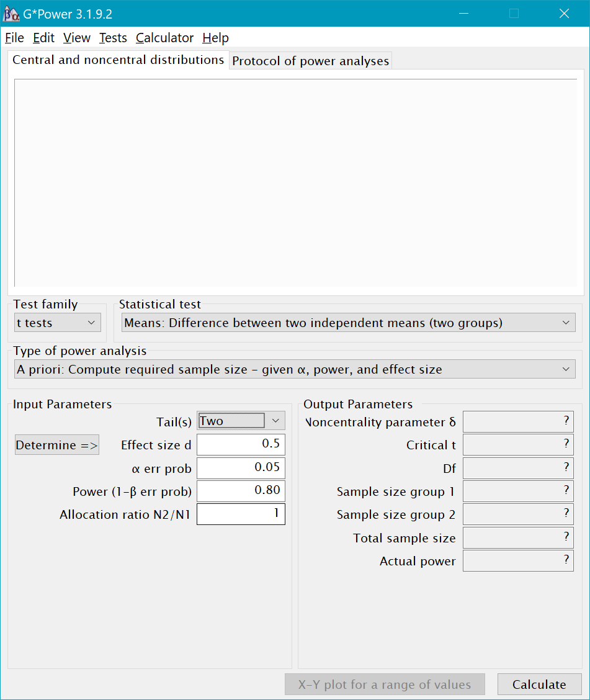
Task: Click the G*Power application icon in titlebar
Action: (13, 13)
